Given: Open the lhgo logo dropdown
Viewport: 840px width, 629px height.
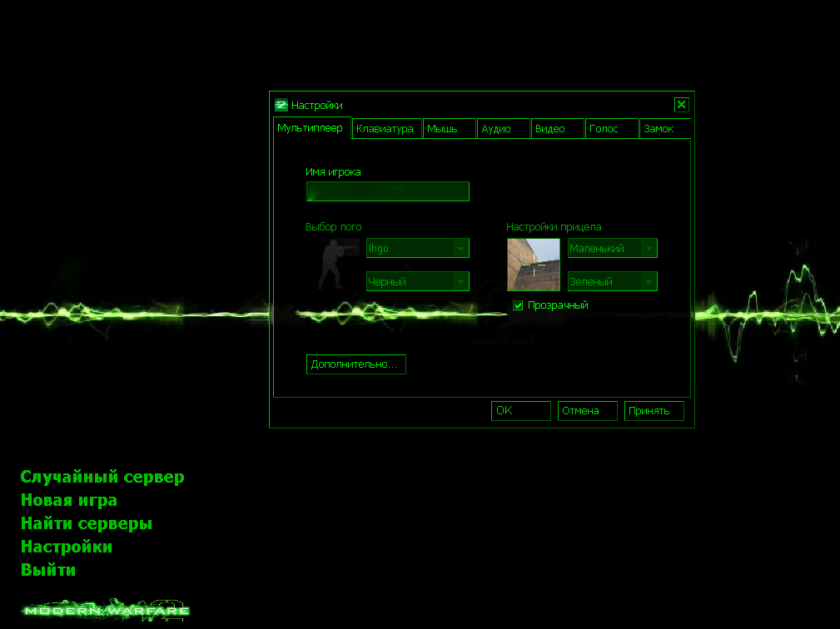Looking at the screenshot, I should pos(418,248).
